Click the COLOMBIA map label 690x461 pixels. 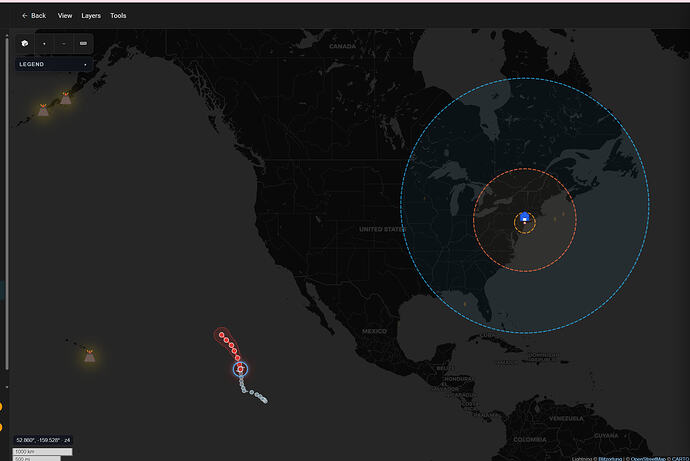coord(530,439)
